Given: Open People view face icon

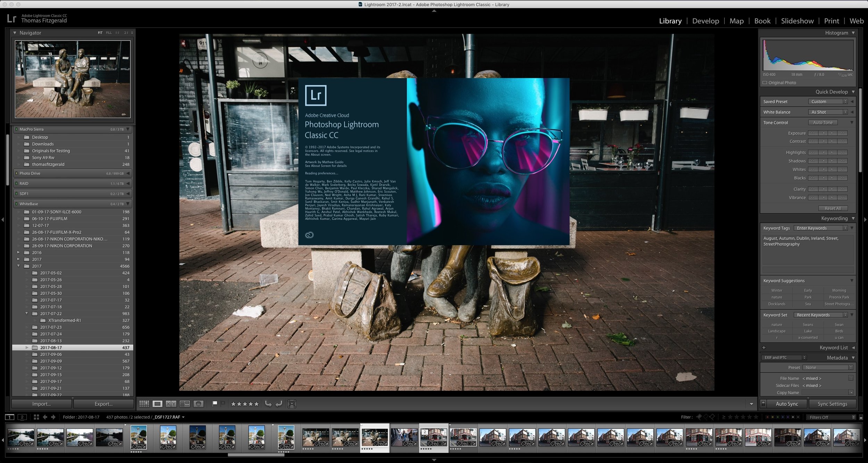Looking at the screenshot, I should click(198, 404).
